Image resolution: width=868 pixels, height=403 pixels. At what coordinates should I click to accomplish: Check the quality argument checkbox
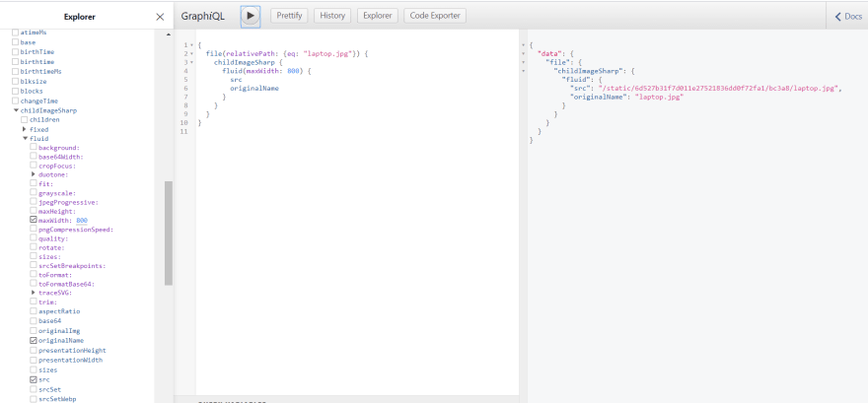[x=34, y=238]
